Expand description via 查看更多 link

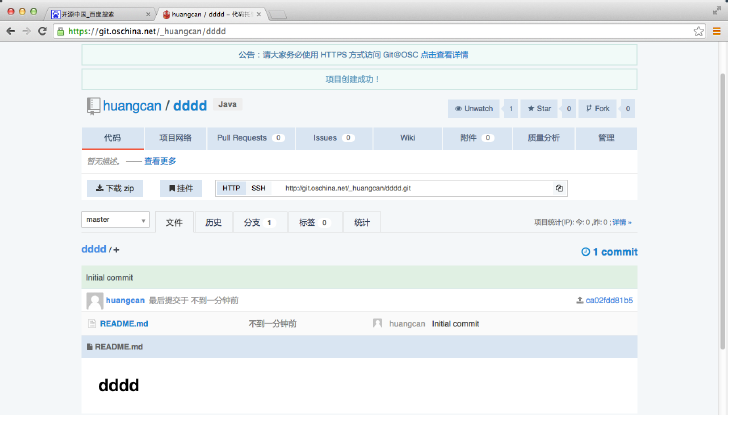coord(160,161)
